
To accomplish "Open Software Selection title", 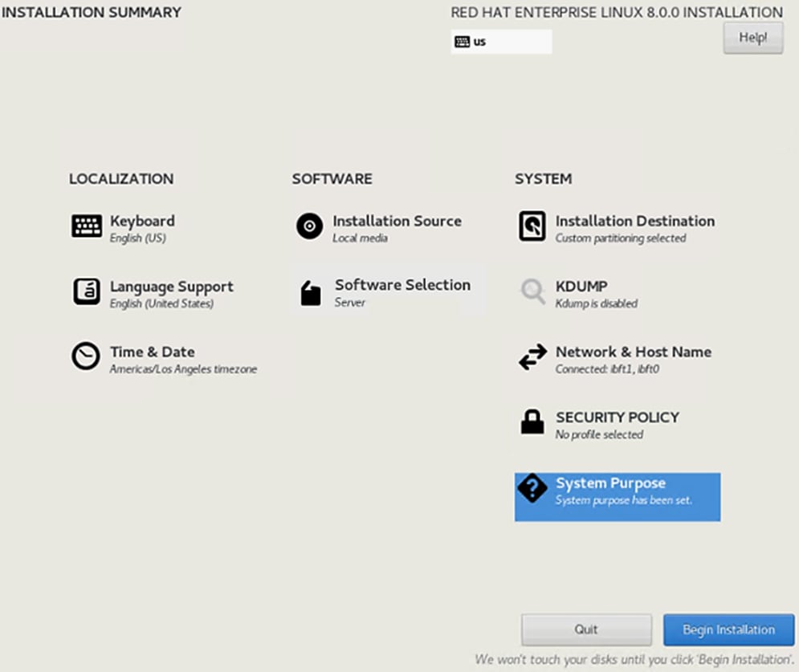I will [x=402, y=285].
